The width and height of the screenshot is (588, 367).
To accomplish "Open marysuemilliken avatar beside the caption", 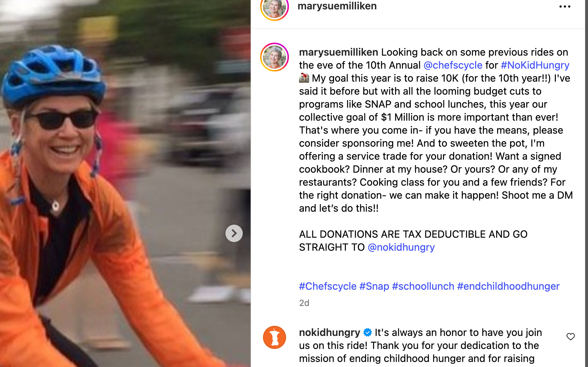I will pyautogui.click(x=275, y=57).
